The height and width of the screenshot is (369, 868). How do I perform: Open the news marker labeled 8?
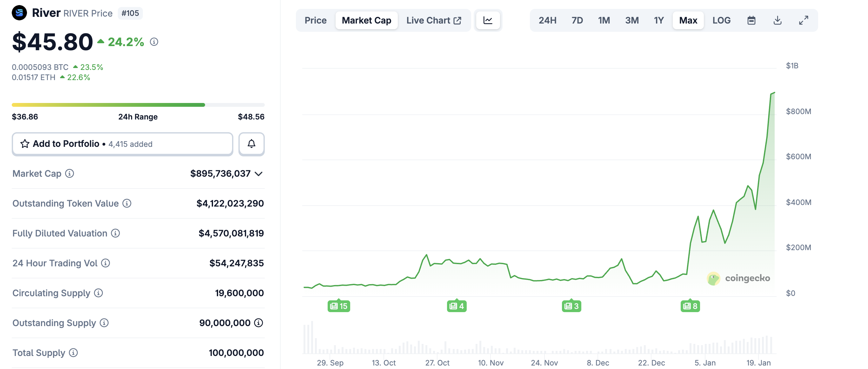[x=690, y=306]
